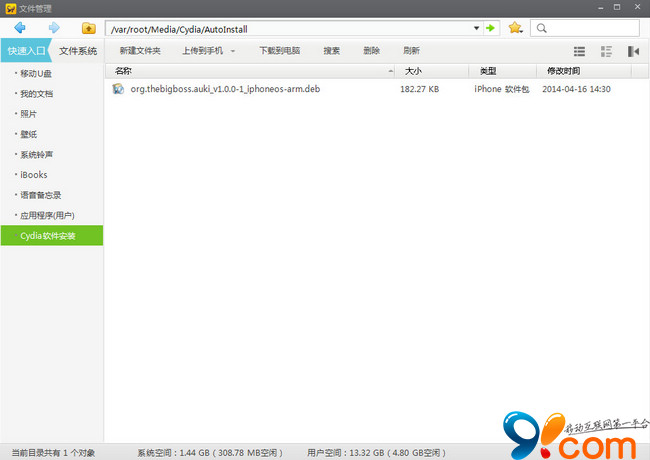This screenshot has height=460, width=650.
Task: Maximize the 文件管理 window
Action: point(617,7)
